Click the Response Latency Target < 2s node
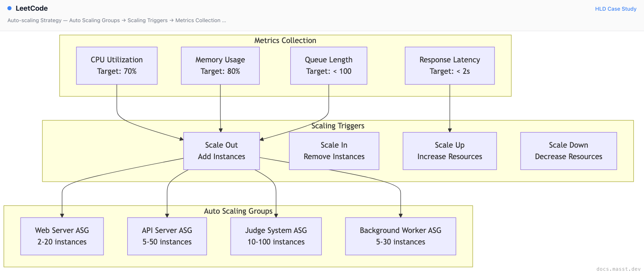644x274 pixels. (450, 66)
